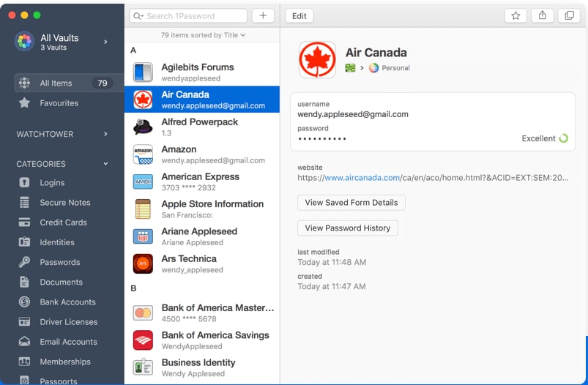The image size is (588, 385).
Task: Click the American Express card icon
Action: [143, 182]
